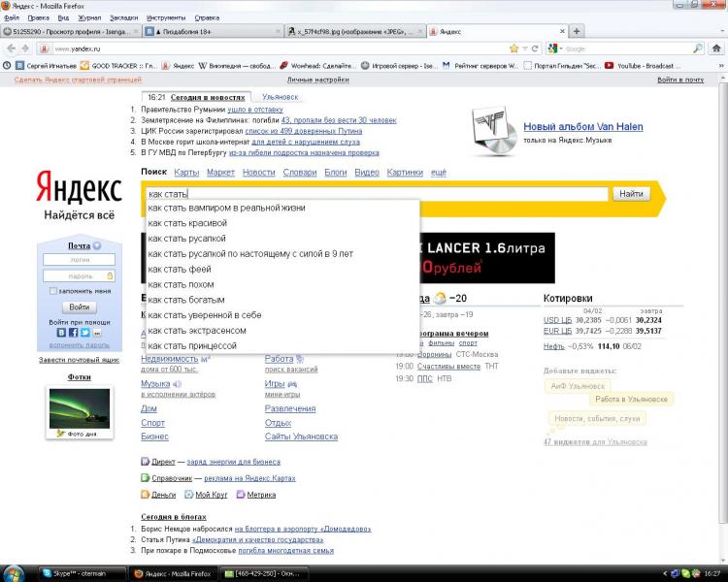Open the Правка menu
The height and width of the screenshot is (582, 728).
pyautogui.click(x=38, y=17)
